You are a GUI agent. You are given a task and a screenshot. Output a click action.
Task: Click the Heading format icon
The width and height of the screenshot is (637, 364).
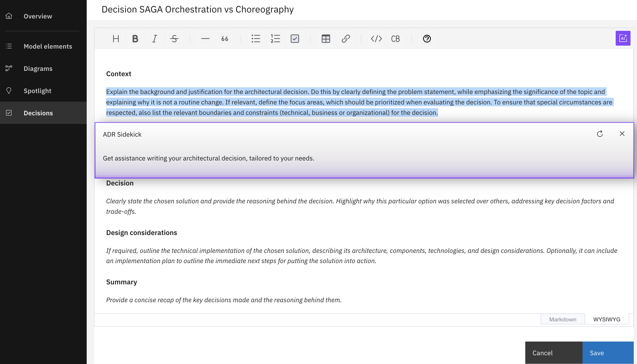[x=116, y=39]
